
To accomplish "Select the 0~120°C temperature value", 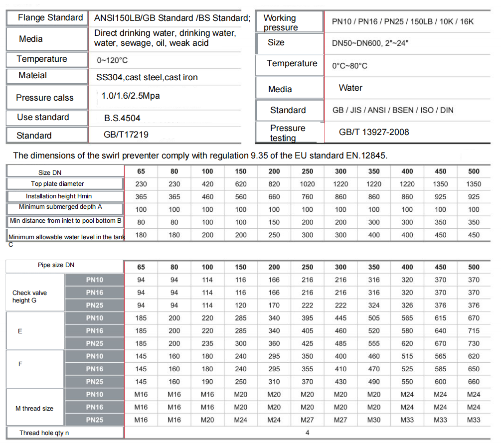I will point(112,60).
